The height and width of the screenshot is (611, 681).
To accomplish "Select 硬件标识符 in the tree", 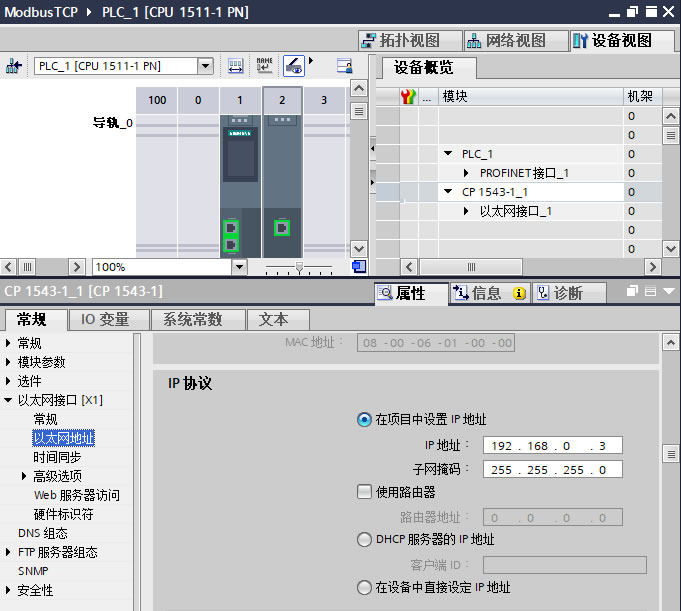I will click(63, 514).
